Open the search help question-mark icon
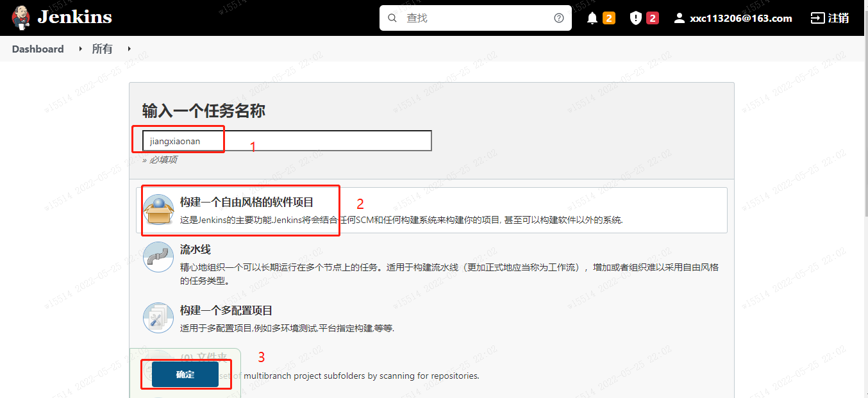The width and height of the screenshot is (868, 398). [x=559, y=18]
